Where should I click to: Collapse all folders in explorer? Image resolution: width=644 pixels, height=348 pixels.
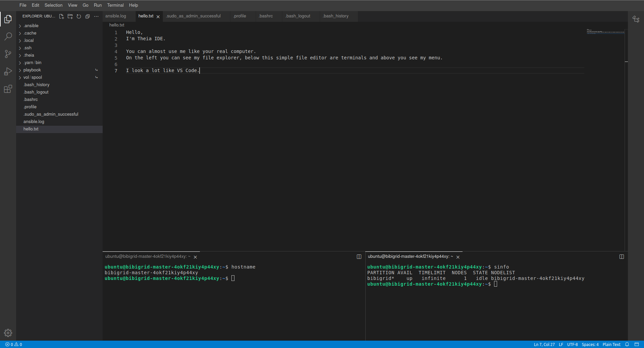[x=88, y=16]
